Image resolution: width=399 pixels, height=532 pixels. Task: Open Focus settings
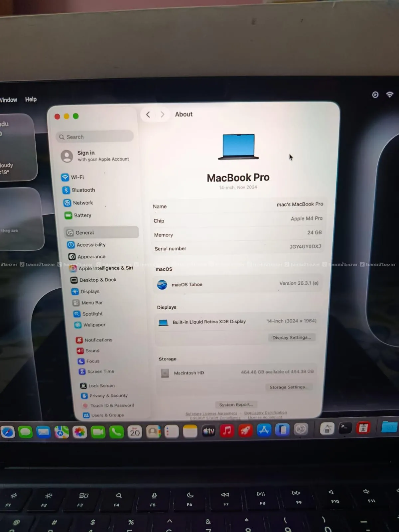pyautogui.click(x=89, y=361)
